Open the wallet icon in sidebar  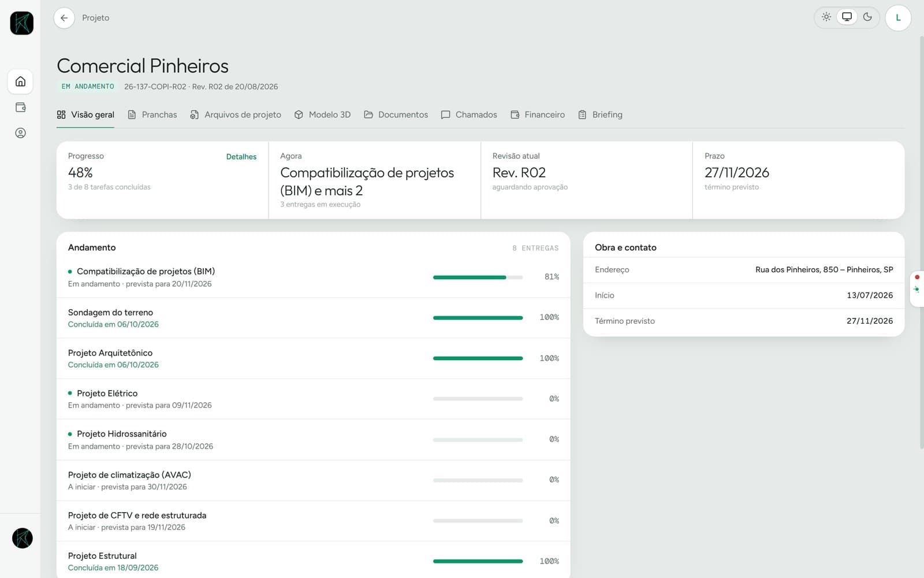[x=20, y=108]
